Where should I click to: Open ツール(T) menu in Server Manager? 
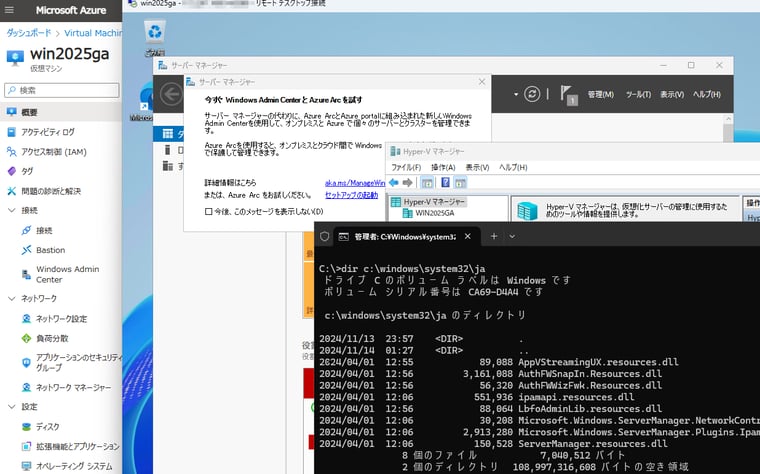click(638, 95)
